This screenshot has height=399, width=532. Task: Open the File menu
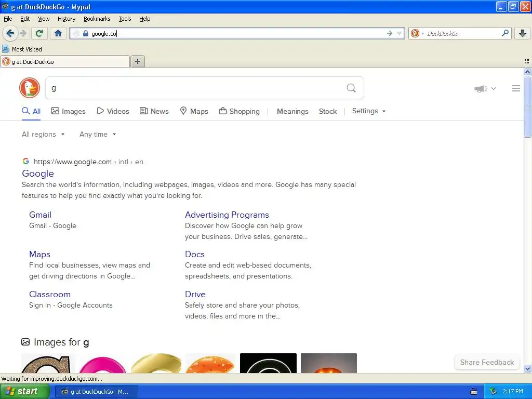[x=8, y=19]
